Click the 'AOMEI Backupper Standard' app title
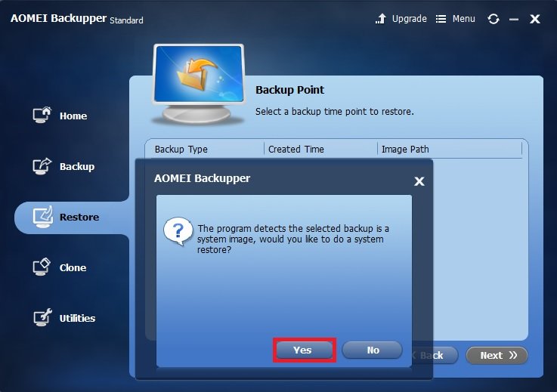This screenshot has height=392, width=557. (x=77, y=19)
